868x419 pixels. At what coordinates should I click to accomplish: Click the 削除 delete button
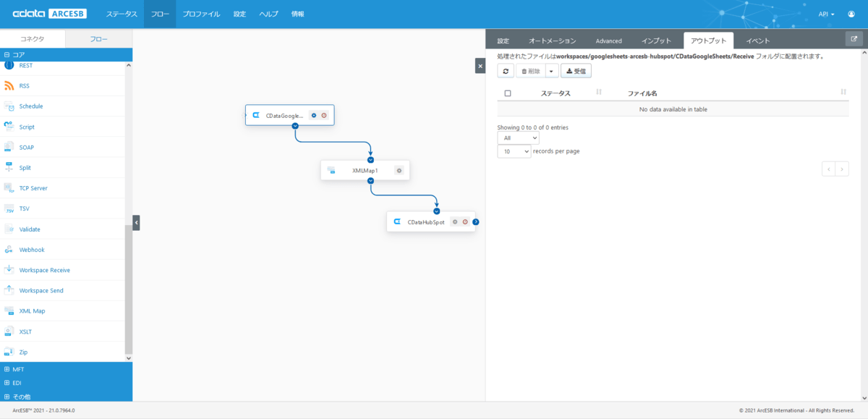[x=531, y=71]
